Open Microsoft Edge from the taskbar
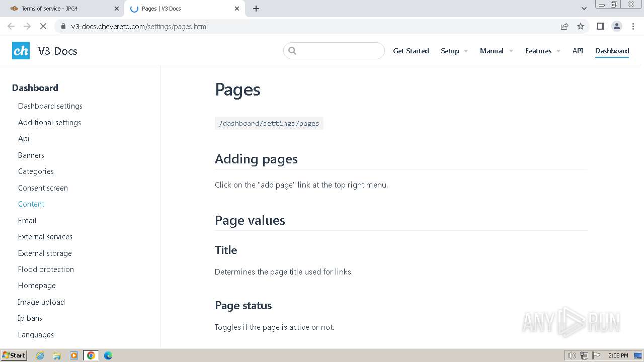This screenshot has width=644, height=362. [108, 355]
